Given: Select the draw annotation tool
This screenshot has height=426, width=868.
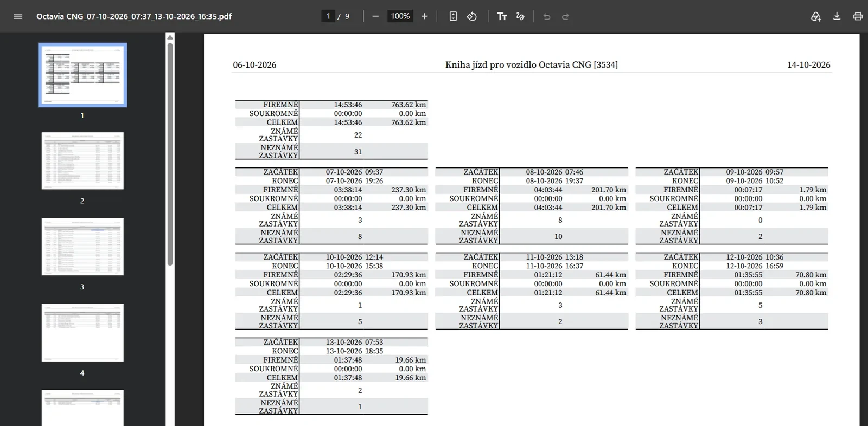Looking at the screenshot, I should [520, 16].
